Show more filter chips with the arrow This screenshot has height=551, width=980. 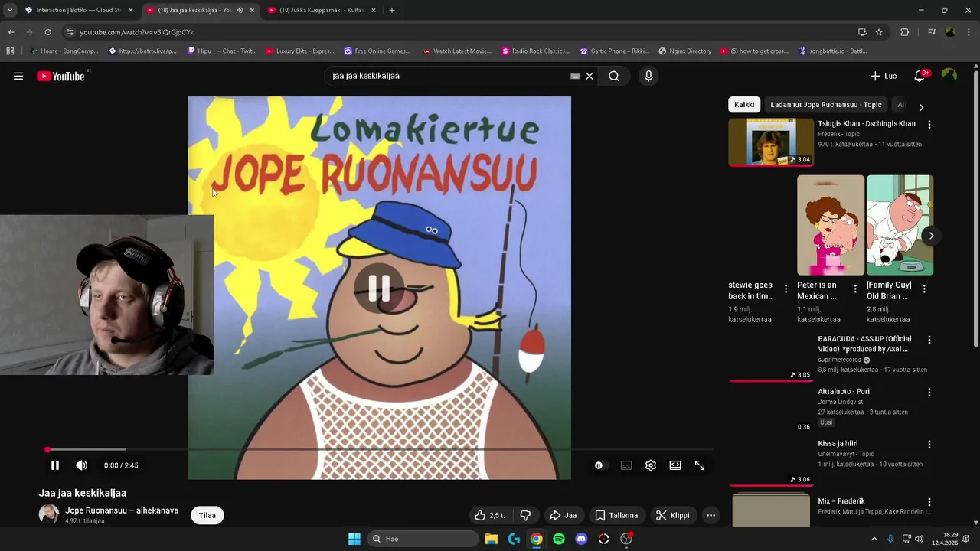[921, 107]
